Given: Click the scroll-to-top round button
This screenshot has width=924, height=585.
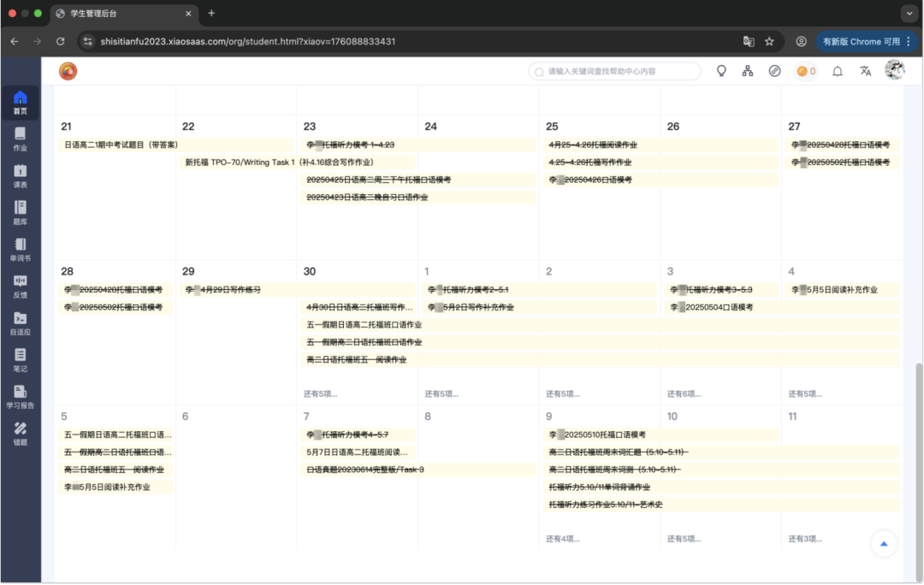Looking at the screenshot, I should (884, 543).
